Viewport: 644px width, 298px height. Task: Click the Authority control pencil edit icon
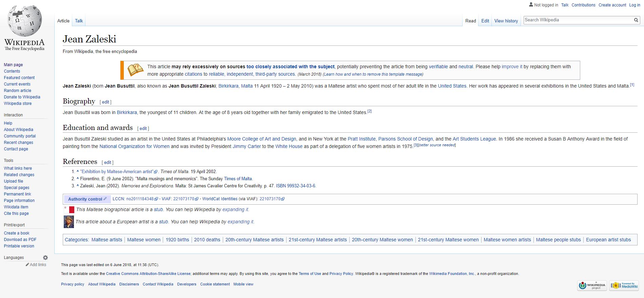pos(105,199)
